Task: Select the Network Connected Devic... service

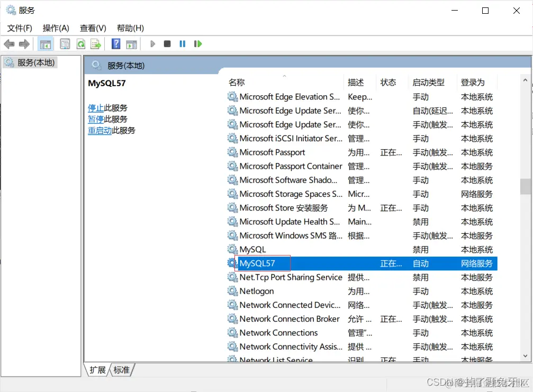Action: 290,305
